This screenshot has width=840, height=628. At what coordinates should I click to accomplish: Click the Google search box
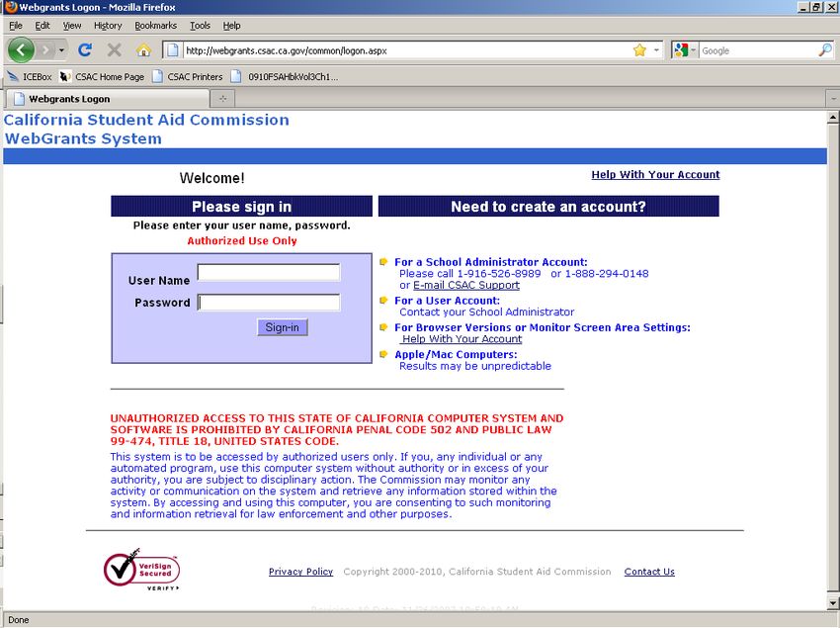[x=759, y=50]
